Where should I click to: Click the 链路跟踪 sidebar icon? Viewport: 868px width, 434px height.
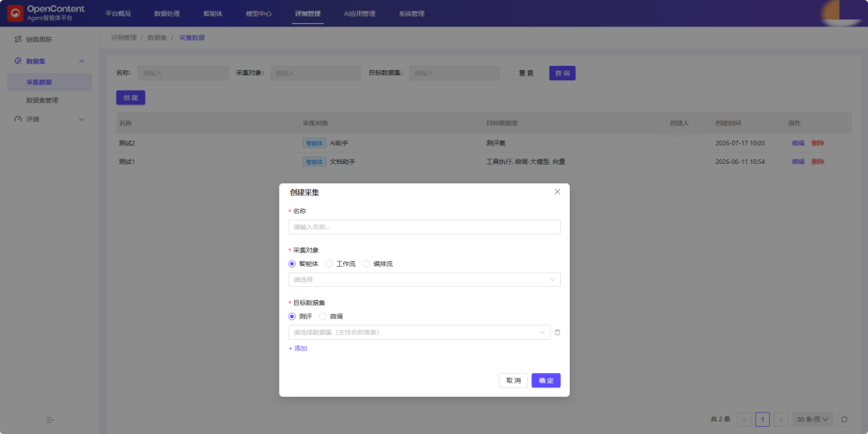tap(18, 40)
